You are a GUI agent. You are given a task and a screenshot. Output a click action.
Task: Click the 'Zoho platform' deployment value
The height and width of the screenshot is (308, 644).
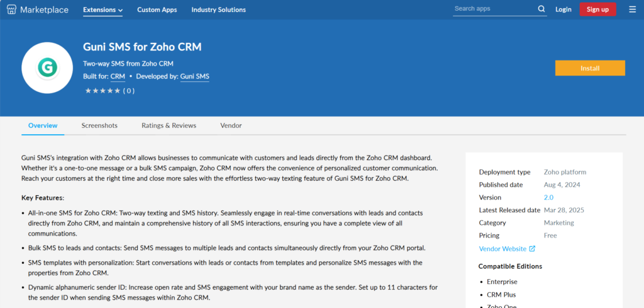click(x=565, y=173)
